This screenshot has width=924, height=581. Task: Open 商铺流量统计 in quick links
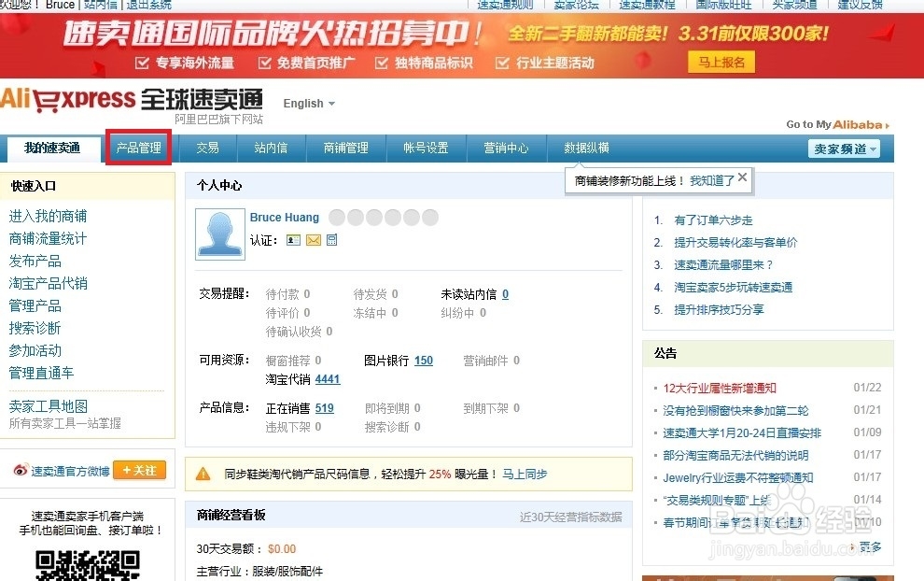[x=48, y=238]
